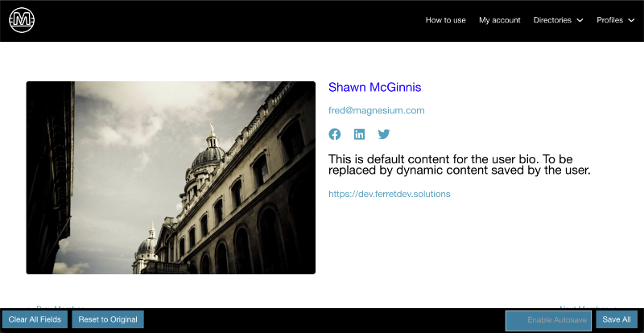Click the Shawn McGinnis name link
This screenshot has height=333, width=644.
tap(374, 87)
